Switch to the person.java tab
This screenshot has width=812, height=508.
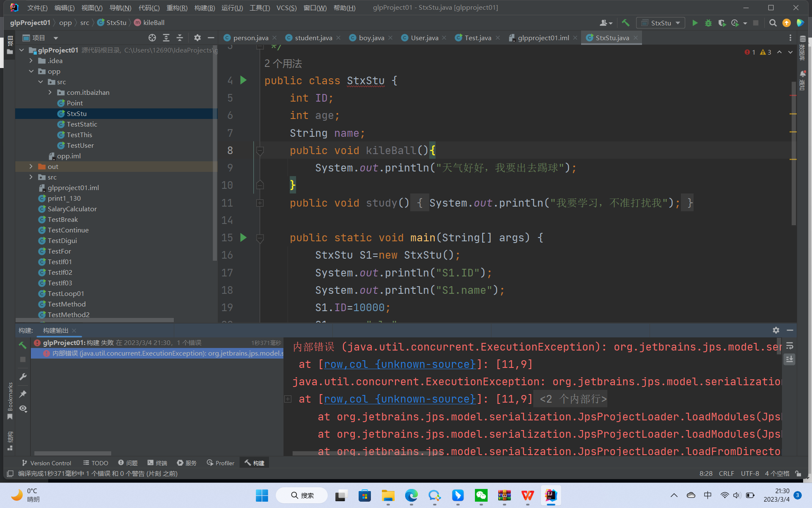coord(250,38)
